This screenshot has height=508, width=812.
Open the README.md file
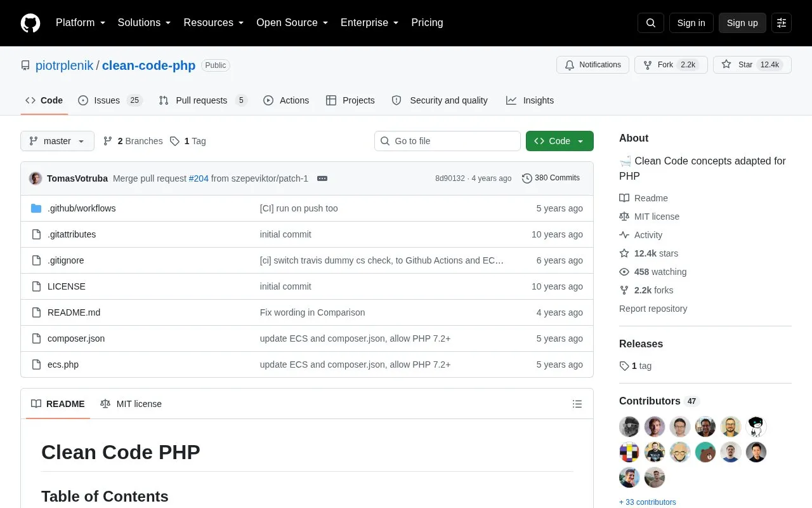pos(74,312)
